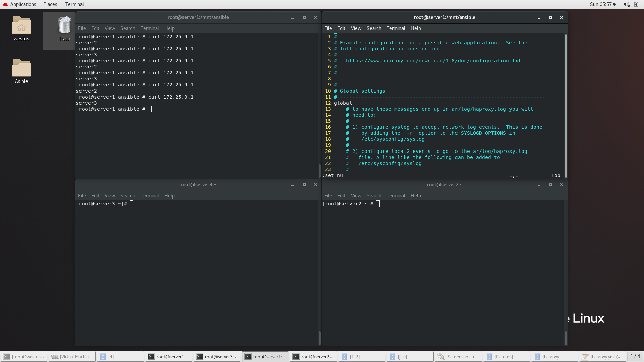Screen dimensions: 644x362
Task: Open the Sun 05:57 clock menu
Action: point(602,4)
